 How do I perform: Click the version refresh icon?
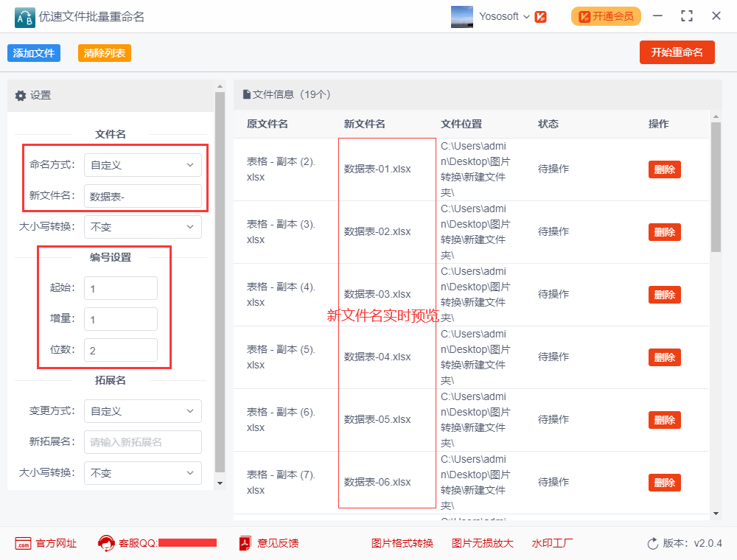(653, 544)
